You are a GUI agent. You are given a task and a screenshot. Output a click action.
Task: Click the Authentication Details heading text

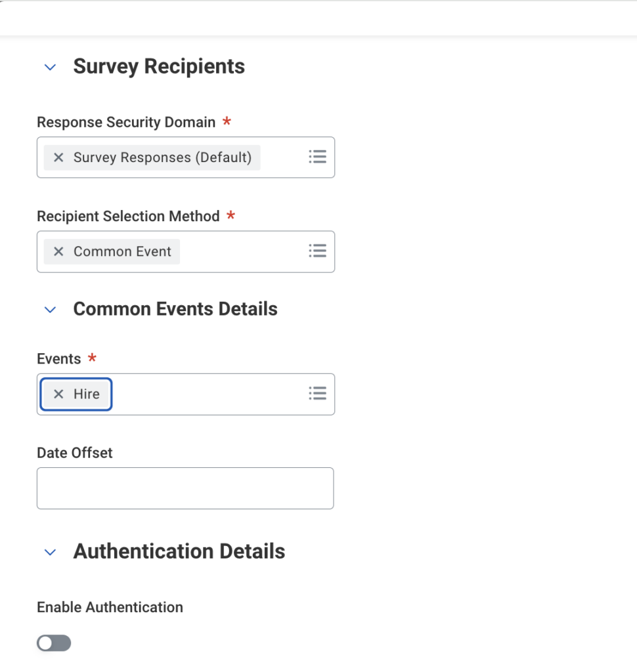(x=179, y=551)
